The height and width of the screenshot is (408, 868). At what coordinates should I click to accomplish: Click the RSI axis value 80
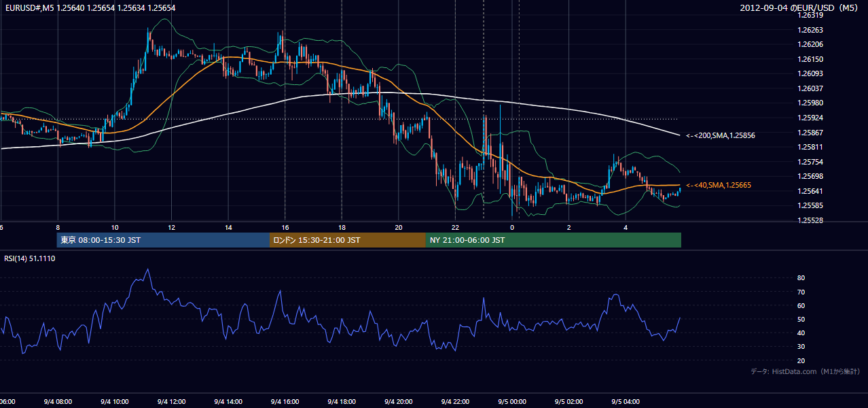click(x=801, y=278)
